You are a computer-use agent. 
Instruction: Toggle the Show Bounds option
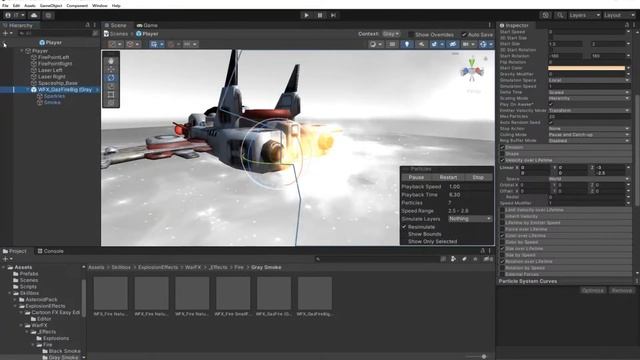[424, 234]
